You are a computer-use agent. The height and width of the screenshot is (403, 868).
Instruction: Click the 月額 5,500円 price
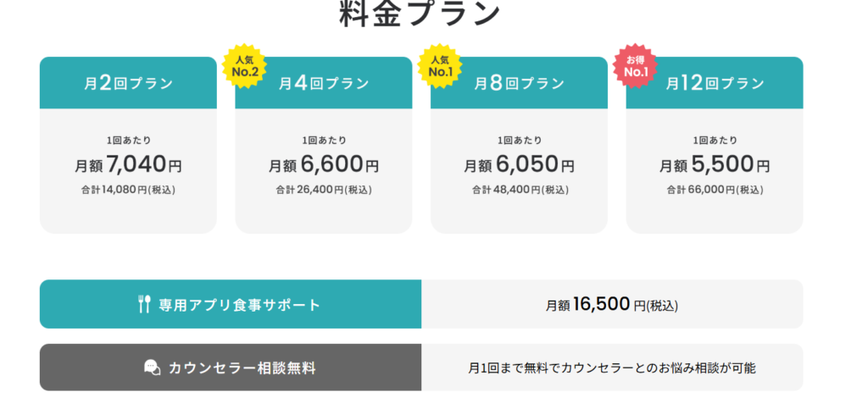point(715,164)
